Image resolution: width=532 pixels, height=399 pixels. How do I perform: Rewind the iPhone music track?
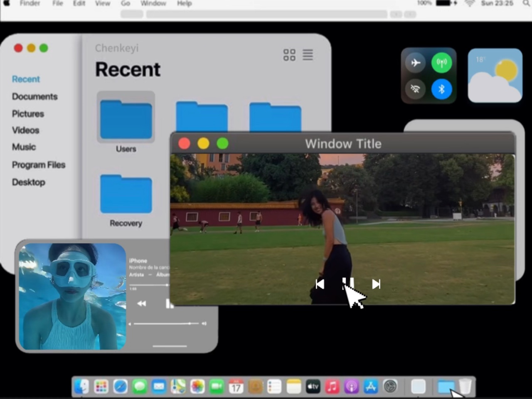(x=142, y=303)
